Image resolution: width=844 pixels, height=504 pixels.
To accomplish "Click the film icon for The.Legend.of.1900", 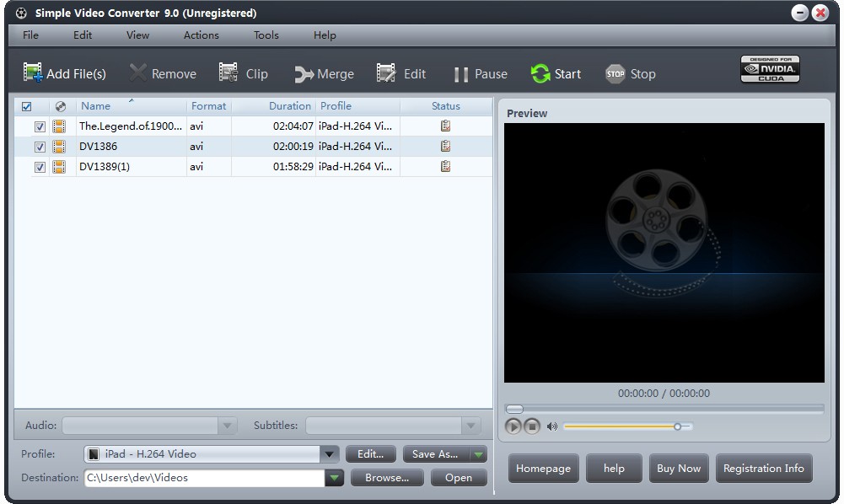I will [59, 126].
